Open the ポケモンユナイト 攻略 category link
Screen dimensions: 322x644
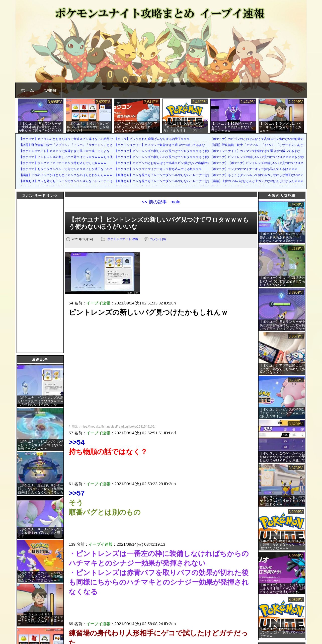tap(123, 239)
